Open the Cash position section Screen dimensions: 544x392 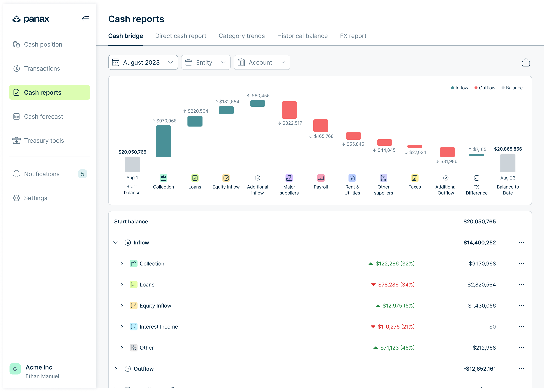tap(43, 44)
